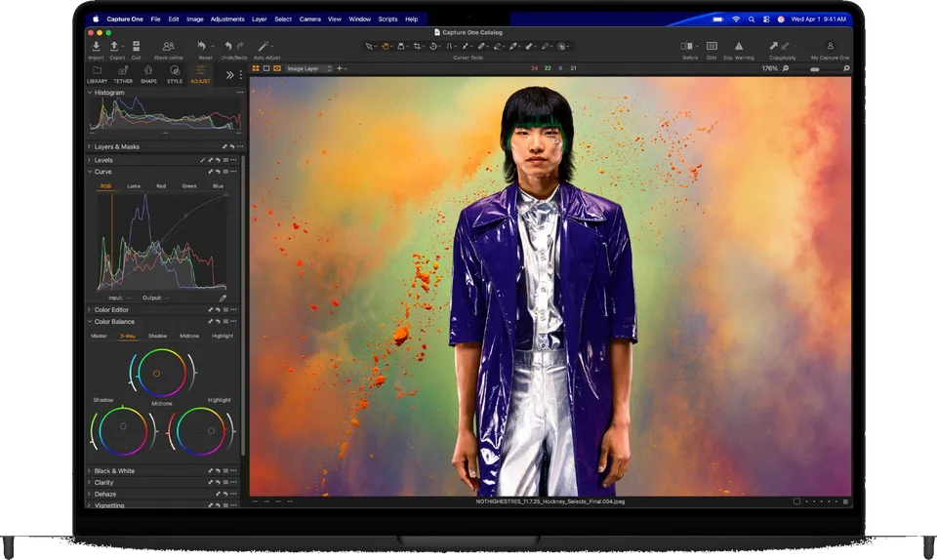937x560 pixels.
Task: Select the Crop cursor tool
Action: [x=417, y=46]
